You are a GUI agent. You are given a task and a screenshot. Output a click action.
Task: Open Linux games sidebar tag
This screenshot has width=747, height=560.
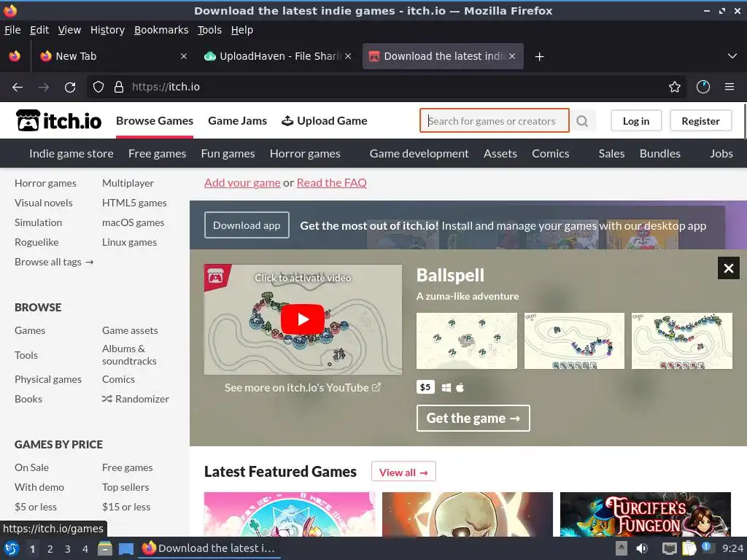pyautogui.click(x=129, y=242)
